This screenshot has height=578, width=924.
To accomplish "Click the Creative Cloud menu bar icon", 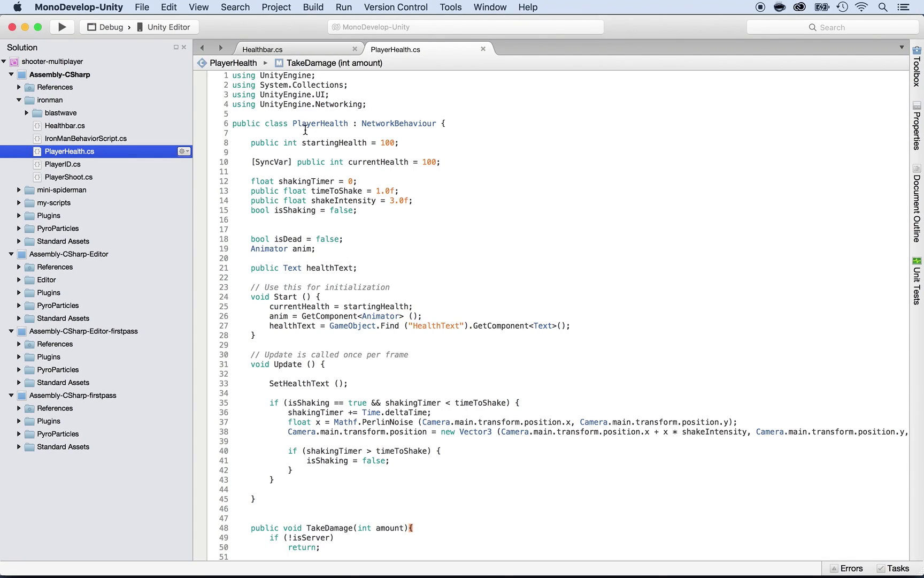I will (x=799, y=7).
